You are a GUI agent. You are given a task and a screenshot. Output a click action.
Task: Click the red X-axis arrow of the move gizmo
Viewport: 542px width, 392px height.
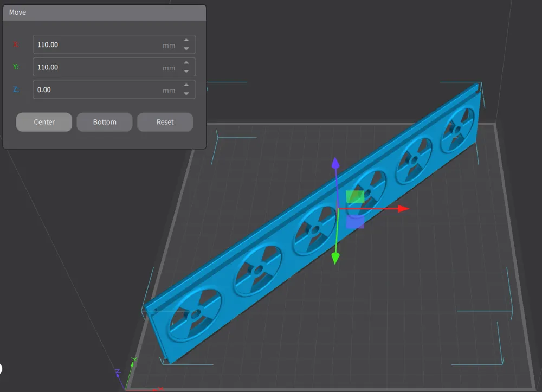click(x=402, y=208)
